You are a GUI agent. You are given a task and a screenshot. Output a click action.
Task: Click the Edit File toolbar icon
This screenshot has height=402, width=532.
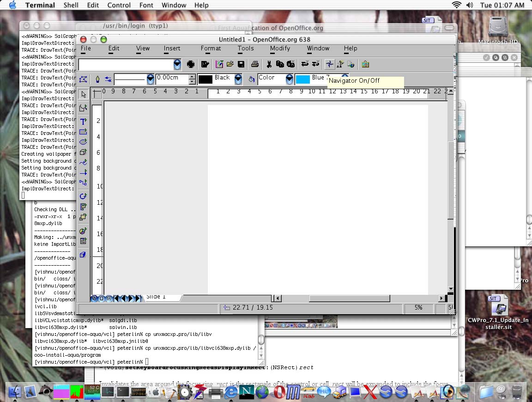[x=205, y=64]
